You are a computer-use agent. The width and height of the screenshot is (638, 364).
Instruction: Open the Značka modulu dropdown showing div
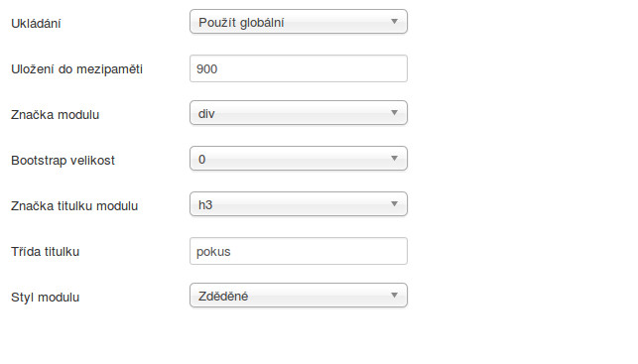point(299,113)
